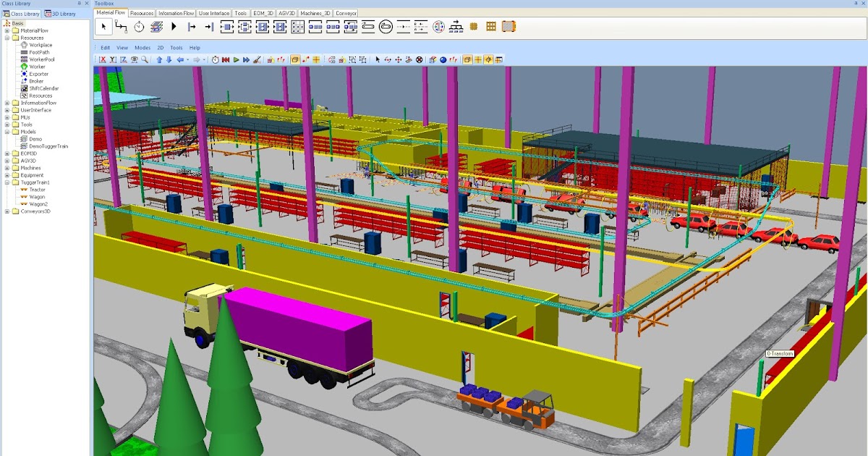Select the Zoom magnifier icon in the 3D toolbar

[145, 59]
